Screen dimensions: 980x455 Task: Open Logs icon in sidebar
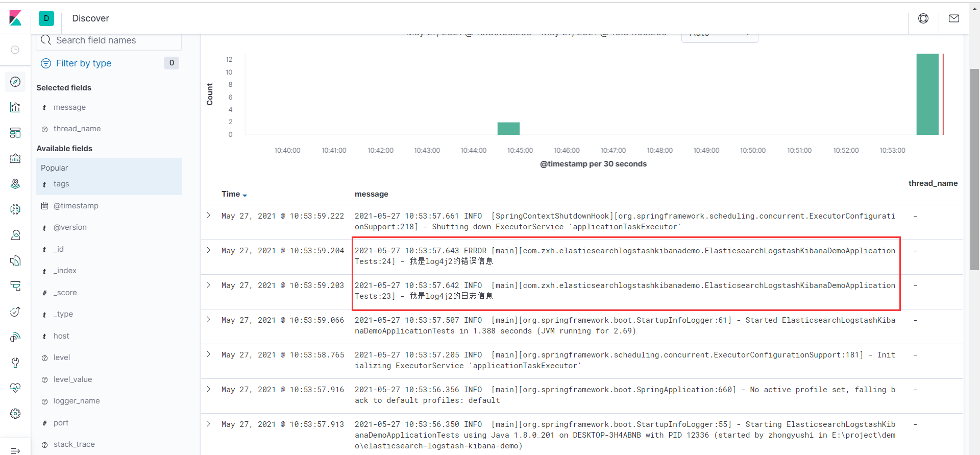click(15, 260)
